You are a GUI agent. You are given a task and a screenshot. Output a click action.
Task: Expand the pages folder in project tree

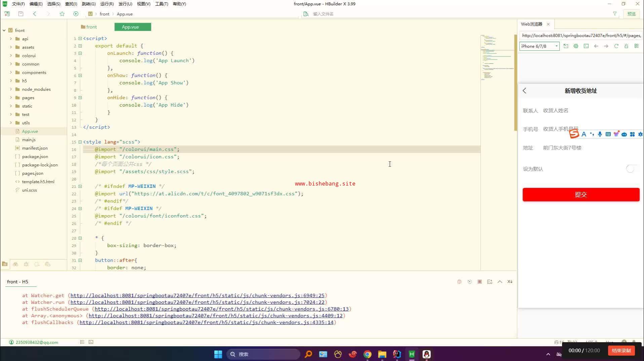(x=11, y=97)
